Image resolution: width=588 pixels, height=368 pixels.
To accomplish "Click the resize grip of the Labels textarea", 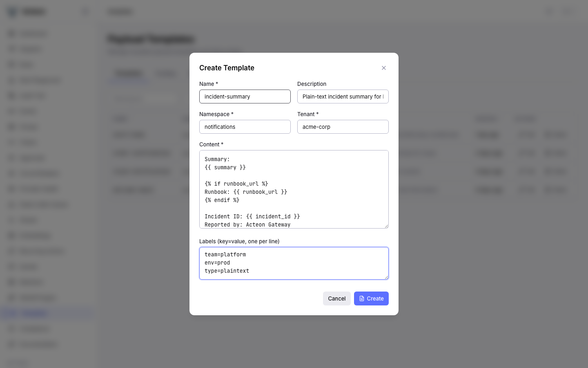I will tap(386, 278).
